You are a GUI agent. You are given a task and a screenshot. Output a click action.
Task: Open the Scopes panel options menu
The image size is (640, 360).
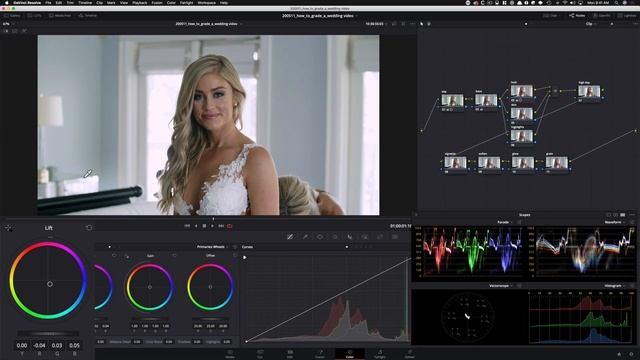click(x=632, y=215)
